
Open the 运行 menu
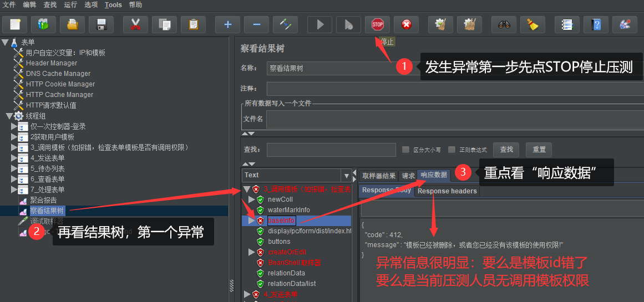(x=70, y=5)
